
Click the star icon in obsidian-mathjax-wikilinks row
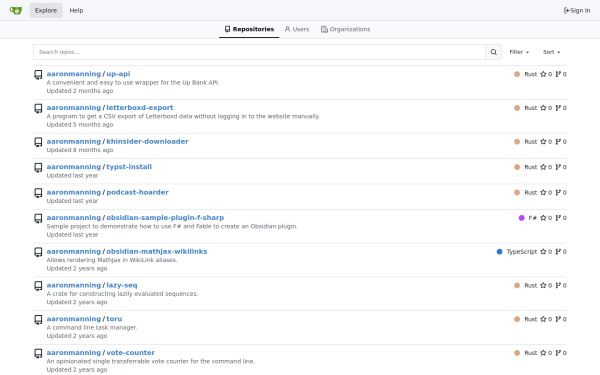(x=543, y=251)
